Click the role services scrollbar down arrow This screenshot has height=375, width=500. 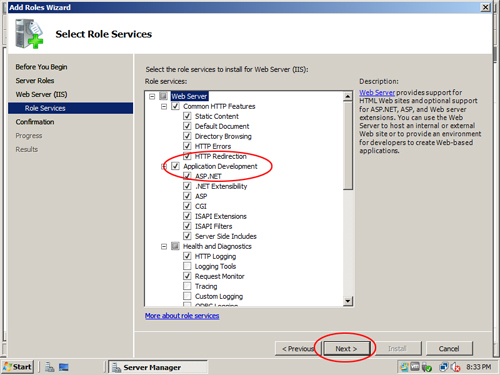pos(348,301)
